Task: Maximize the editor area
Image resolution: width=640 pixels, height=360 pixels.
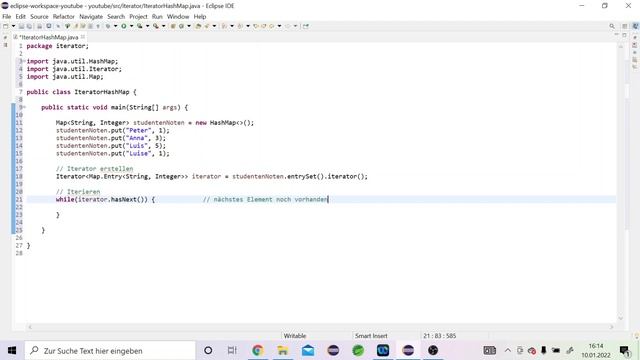Action: [x=624, y=35]
